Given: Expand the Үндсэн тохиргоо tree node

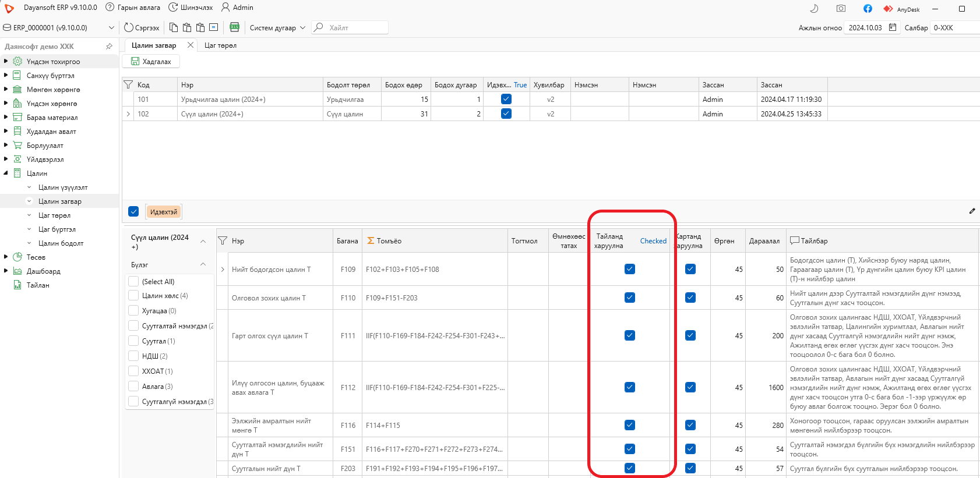Looking at the screenshot, I should click(x=6, y=61).
